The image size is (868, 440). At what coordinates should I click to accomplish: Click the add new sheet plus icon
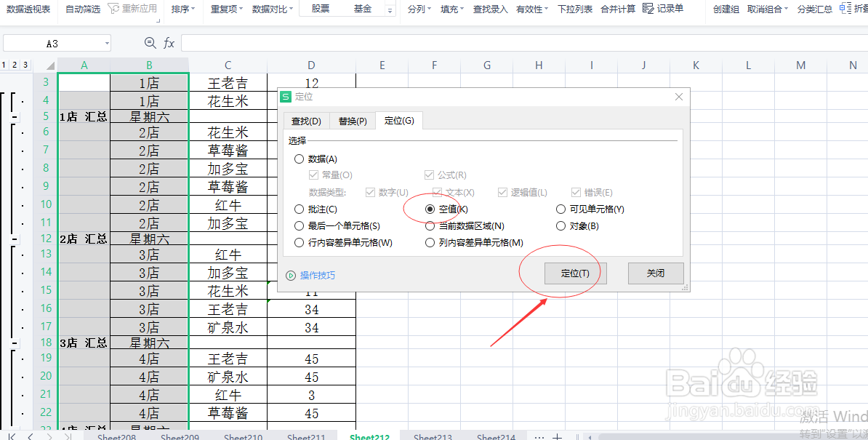(x=558, y=436)
